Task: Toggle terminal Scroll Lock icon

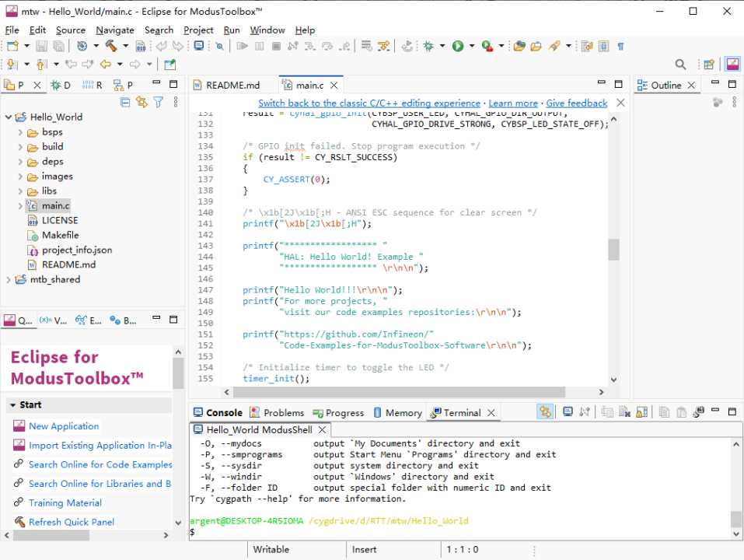Action: point(641,412)
